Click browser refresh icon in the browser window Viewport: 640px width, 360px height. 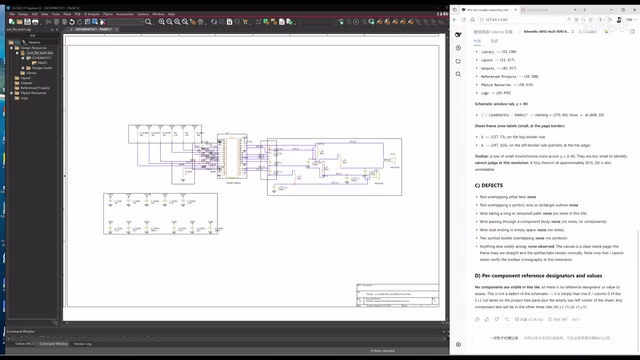(x=464, y=20)
